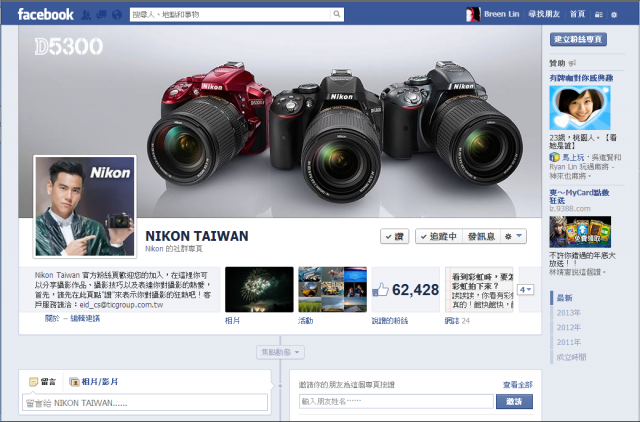Click 查看全部 link
The width and height of the screenshot is (640, 422).
click(x=518, y=384)
